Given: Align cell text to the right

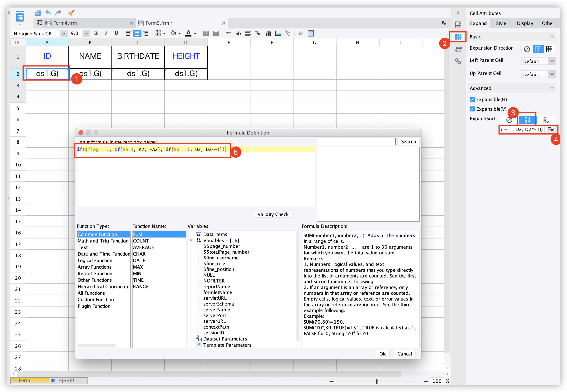Looking at the screenshot, I should coord(146,33).
